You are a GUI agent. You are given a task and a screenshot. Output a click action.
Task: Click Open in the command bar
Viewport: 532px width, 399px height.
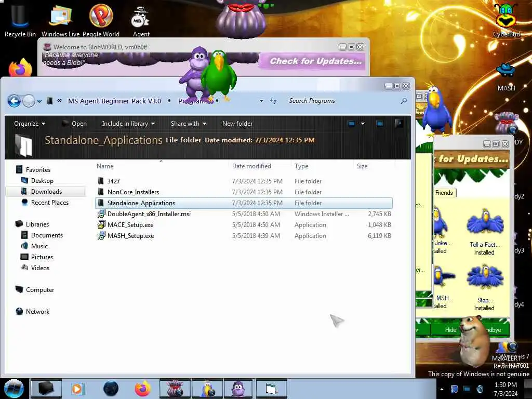coord(74,124)
